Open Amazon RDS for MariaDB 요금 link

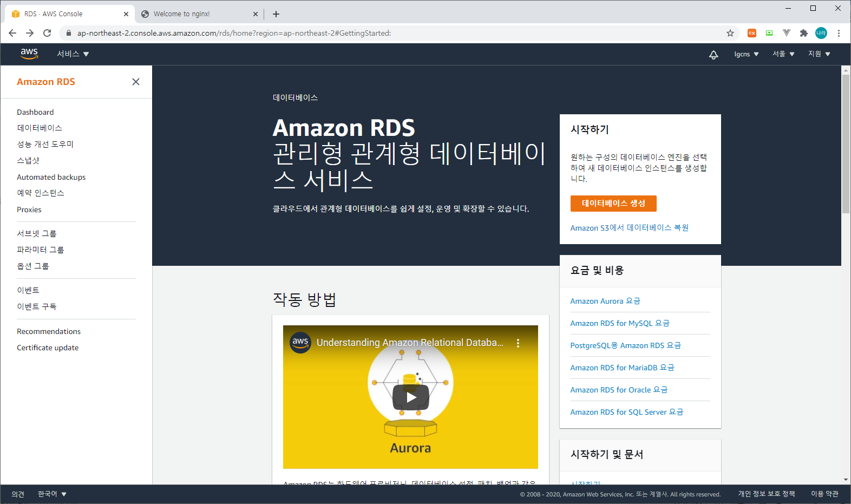click(623, 368)
